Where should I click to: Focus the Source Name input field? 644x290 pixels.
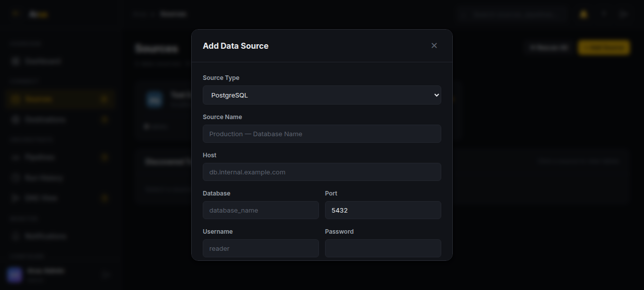(322, 134)
